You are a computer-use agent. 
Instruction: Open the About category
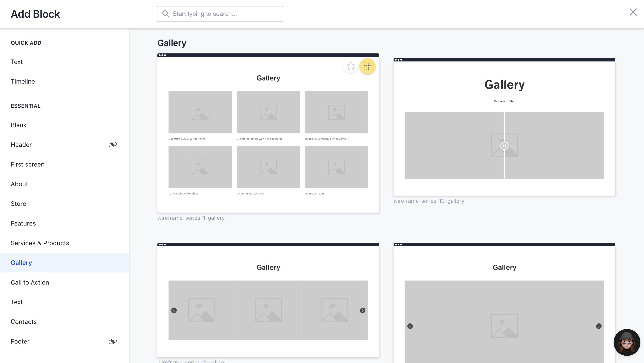(x=64, y=184)
